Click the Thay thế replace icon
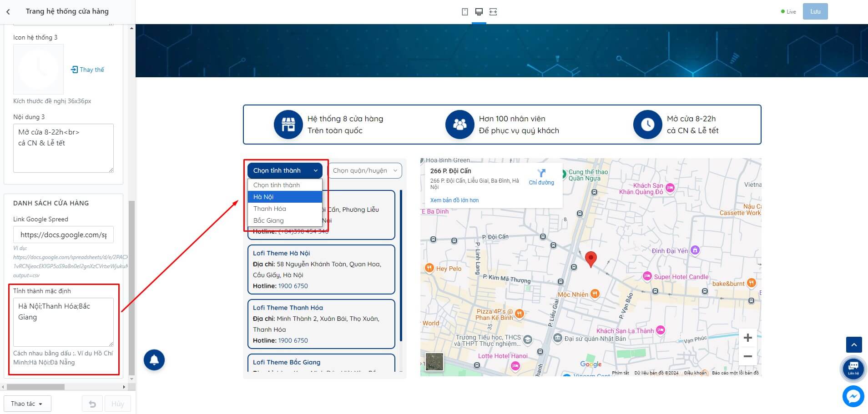This screenshot has width=868, height=414. [75, 70]
